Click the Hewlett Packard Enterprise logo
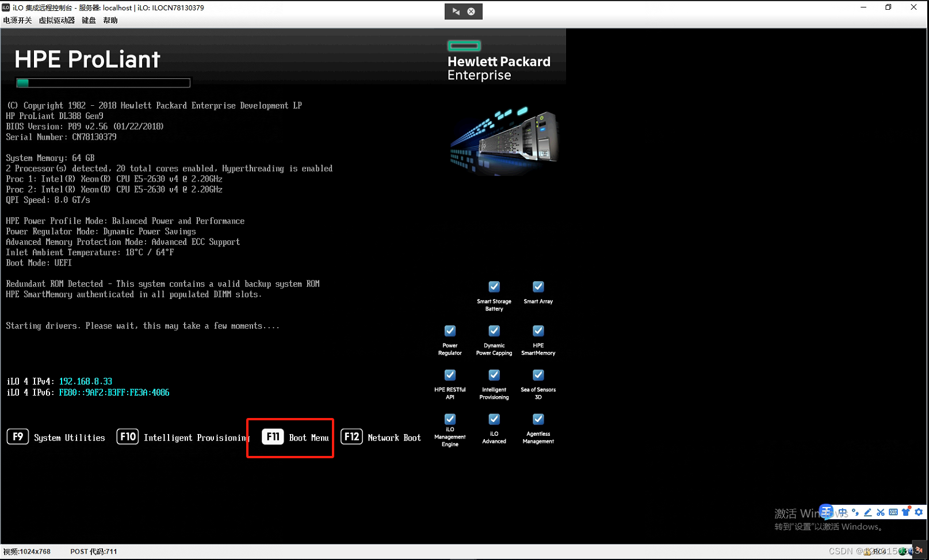Viewport: 929px width, 560px height. [498, 61]
